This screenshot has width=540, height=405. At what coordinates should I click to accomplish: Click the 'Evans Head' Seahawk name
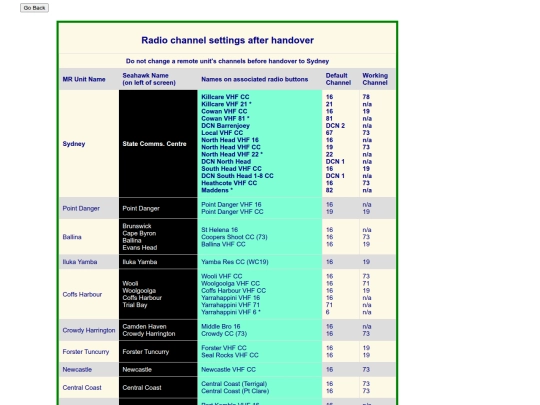(139, 248)
